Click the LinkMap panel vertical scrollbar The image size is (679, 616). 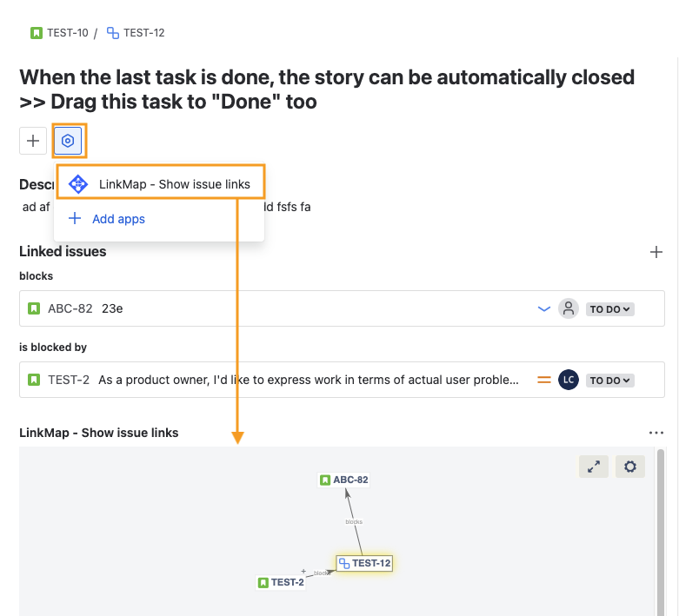pyautogui.click(x=661, y=532)
